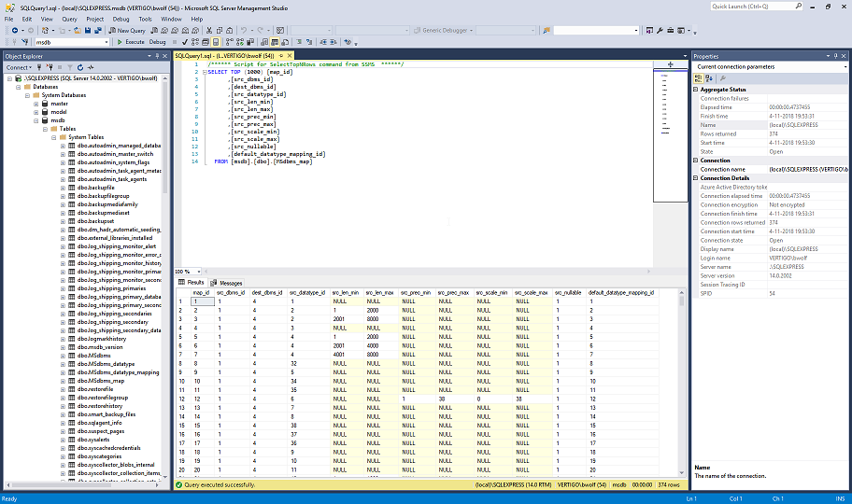
Task: Click Activity Monitor icon in Object Explorer
Action: [x=91, y=67]
